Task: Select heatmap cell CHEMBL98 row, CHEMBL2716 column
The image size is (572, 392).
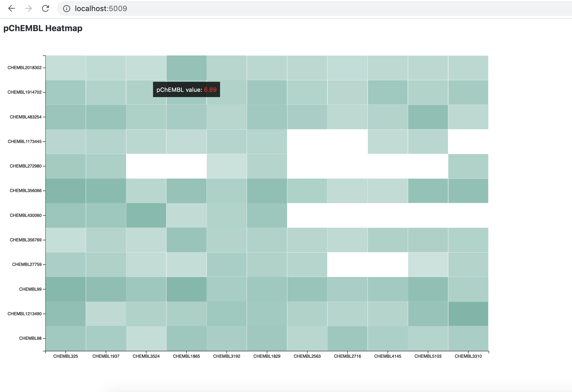Action: coord(347,338)
